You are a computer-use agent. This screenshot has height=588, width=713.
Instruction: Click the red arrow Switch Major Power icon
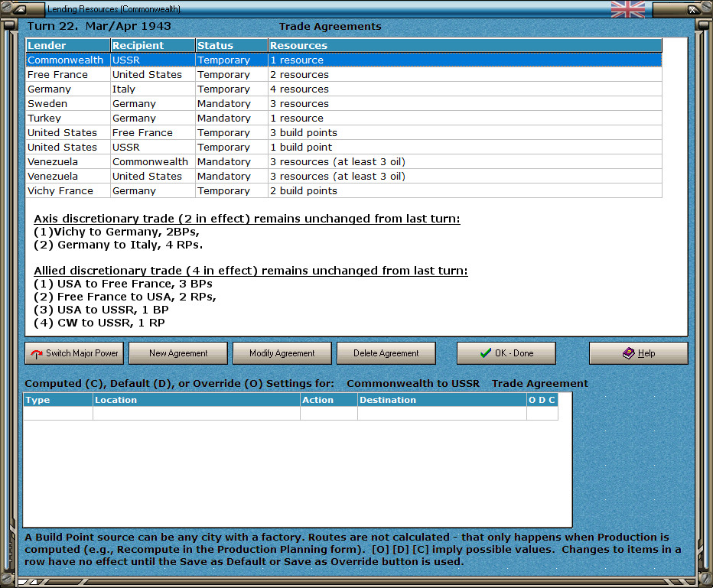pyautogui.click(x=37, y=353)
